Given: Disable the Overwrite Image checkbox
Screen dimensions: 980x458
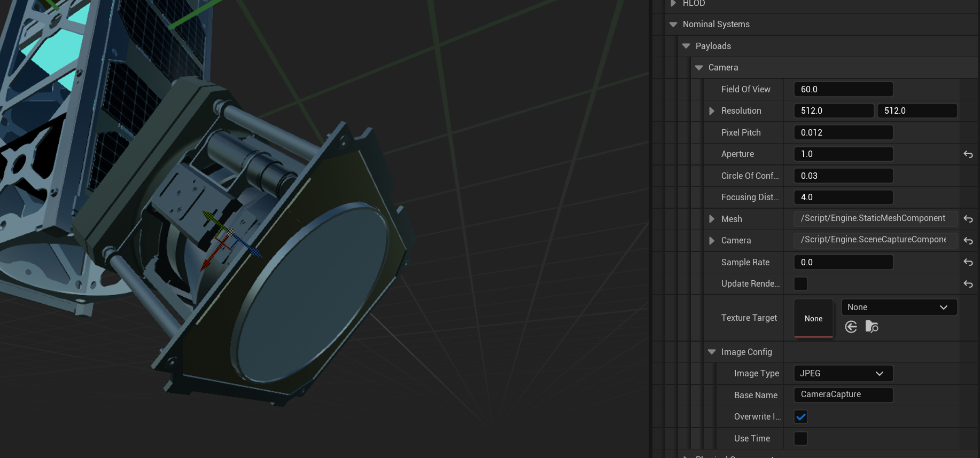Looking at the screenshot, I should 800,416.
